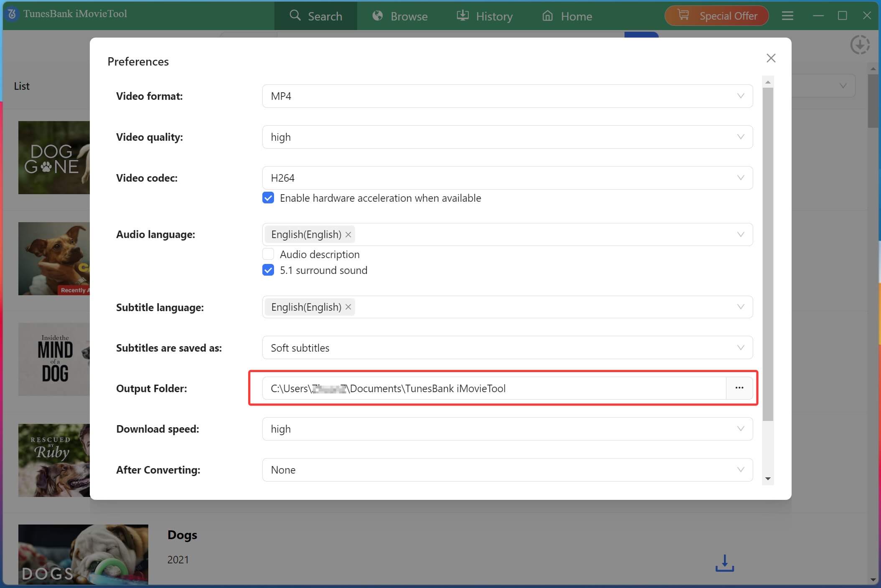Switch to the History tab

(x=485, y=16)
